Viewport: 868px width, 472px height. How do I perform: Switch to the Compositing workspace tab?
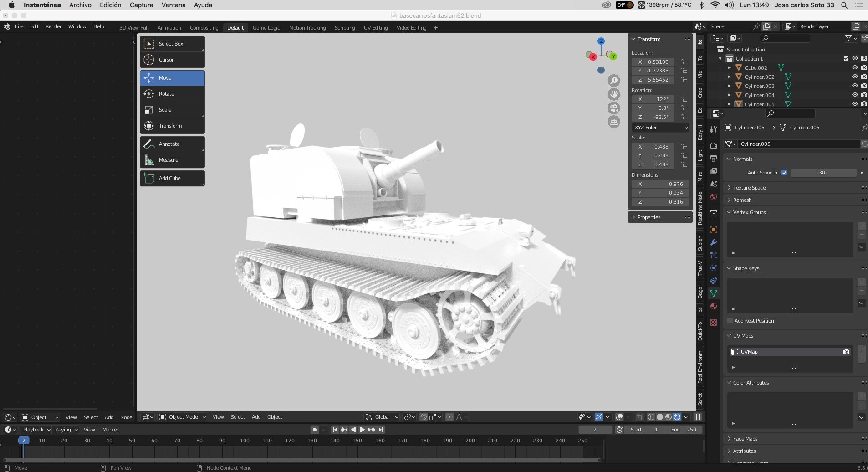[x=204, y=28]
